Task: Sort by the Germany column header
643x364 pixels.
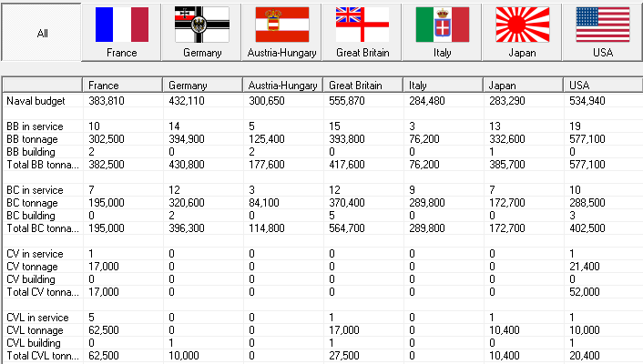Action: tap(204, 85)
